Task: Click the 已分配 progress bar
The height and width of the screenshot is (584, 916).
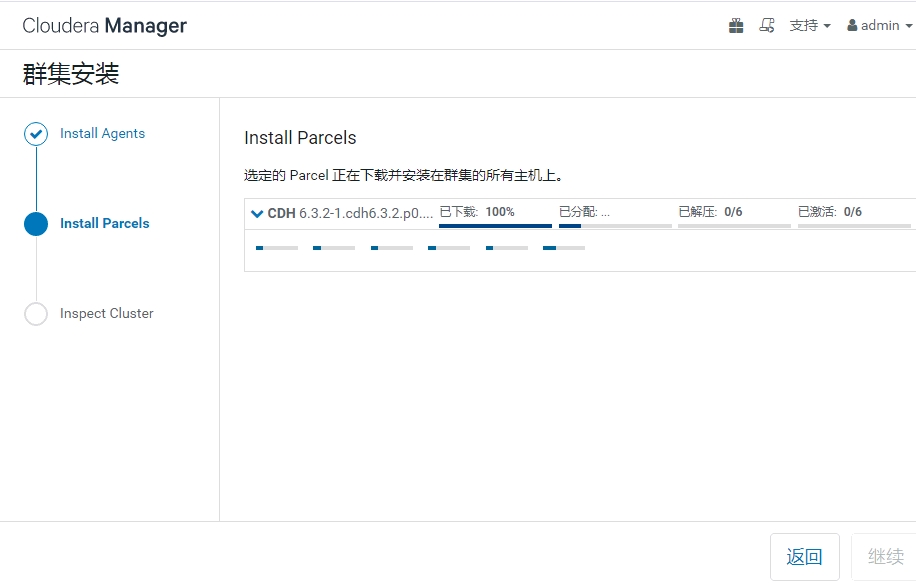Action: pyautogui.click(x=615, y=225)
